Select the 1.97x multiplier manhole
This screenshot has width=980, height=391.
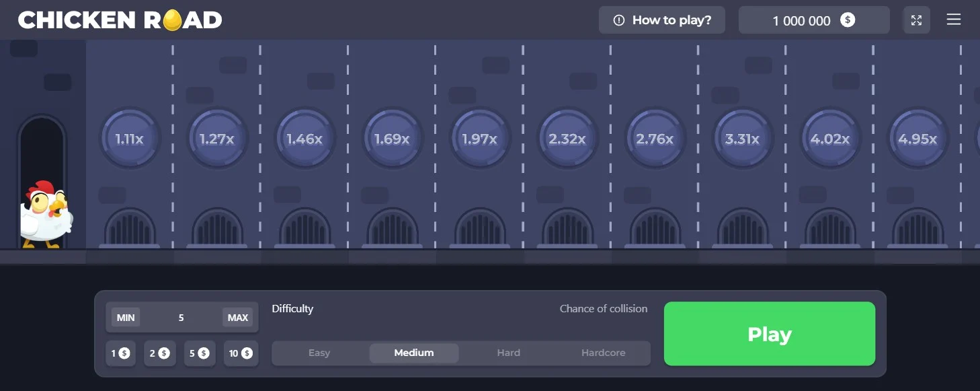coord(479,139)
